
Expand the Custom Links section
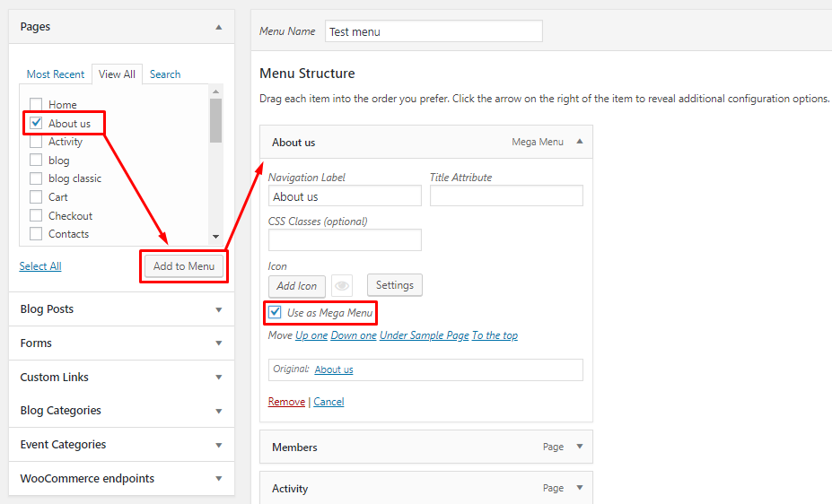219,378
